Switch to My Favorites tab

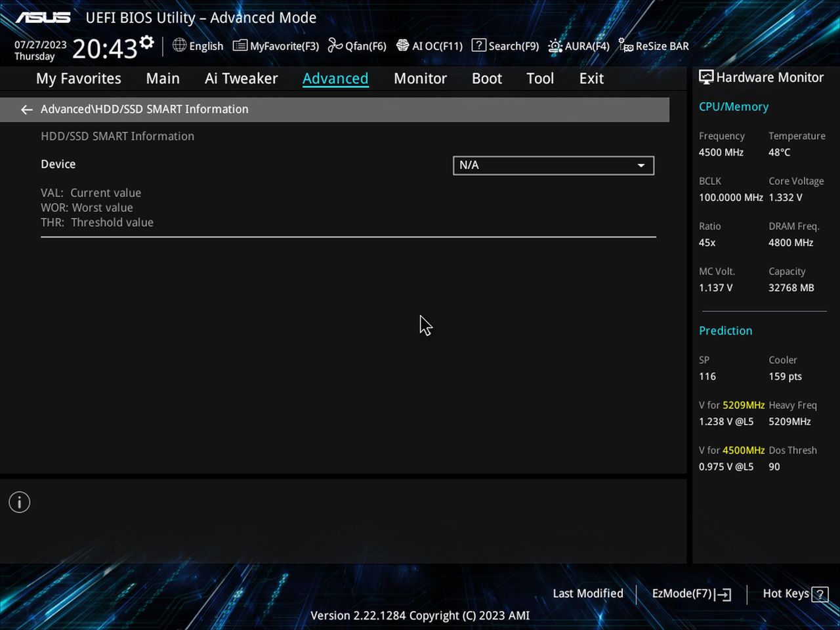point(79,79)
